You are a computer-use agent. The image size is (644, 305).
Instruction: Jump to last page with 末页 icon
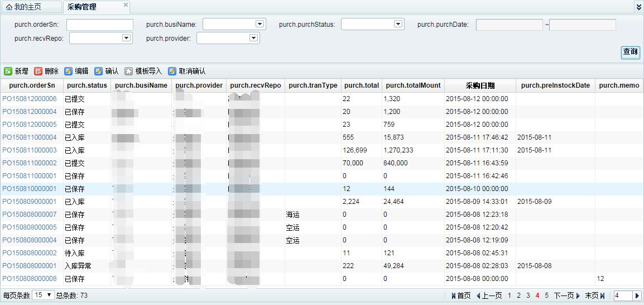602,296
